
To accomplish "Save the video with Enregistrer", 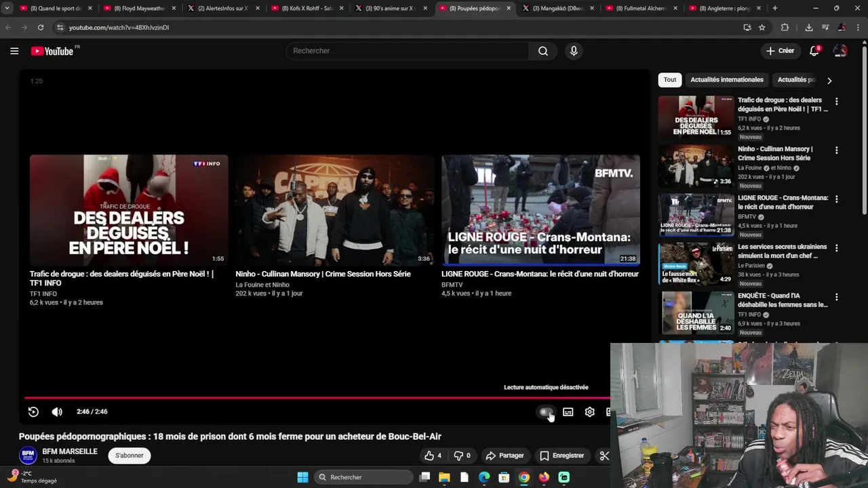I will point(562,455).
